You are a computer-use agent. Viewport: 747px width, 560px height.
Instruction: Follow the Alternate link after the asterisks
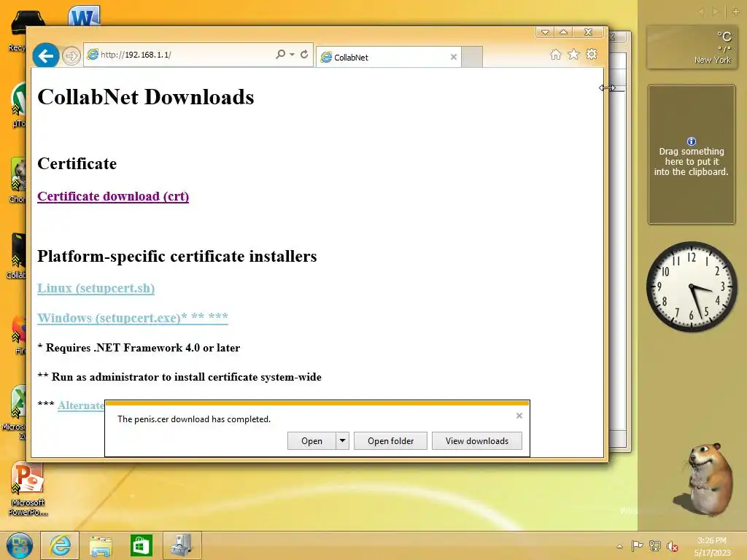81,405
